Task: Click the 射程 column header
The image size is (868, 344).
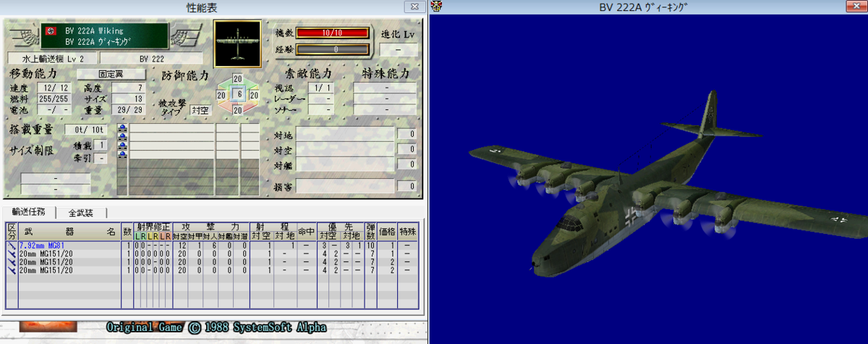Action: (273, 227)
